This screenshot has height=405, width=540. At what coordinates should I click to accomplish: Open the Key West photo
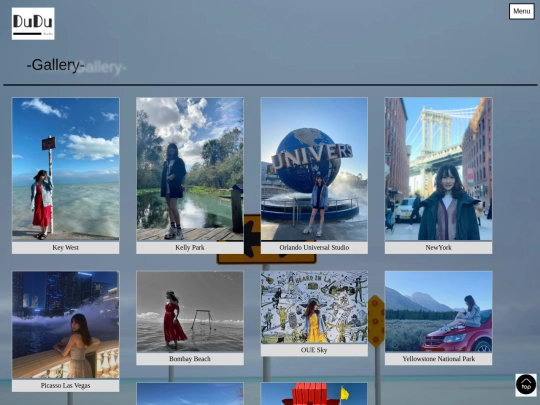click(66, 169)
